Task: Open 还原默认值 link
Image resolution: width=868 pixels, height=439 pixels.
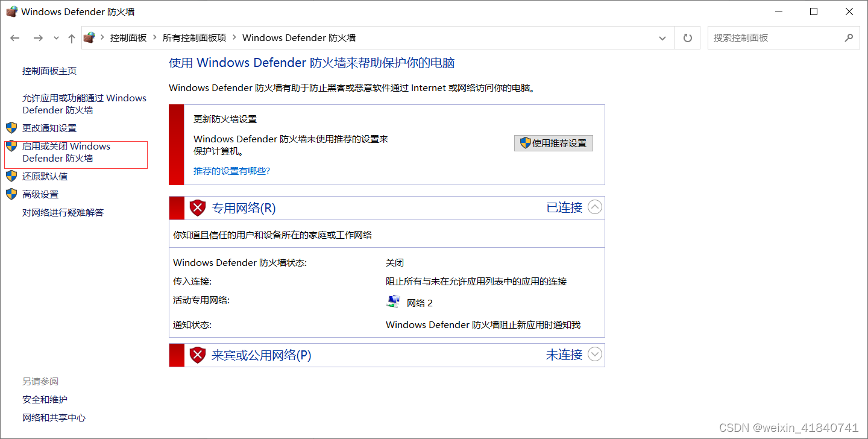Action: click(x=45, y=176)
